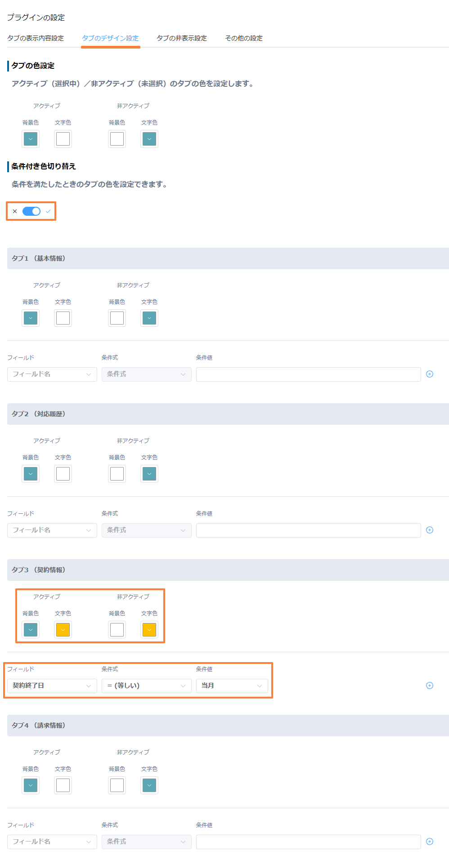
Task: Open the = (等しい) condition dropdown
Action: 147,686
